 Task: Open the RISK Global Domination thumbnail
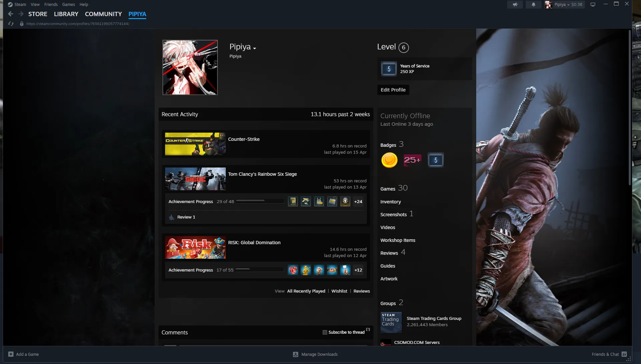point(195,248)
